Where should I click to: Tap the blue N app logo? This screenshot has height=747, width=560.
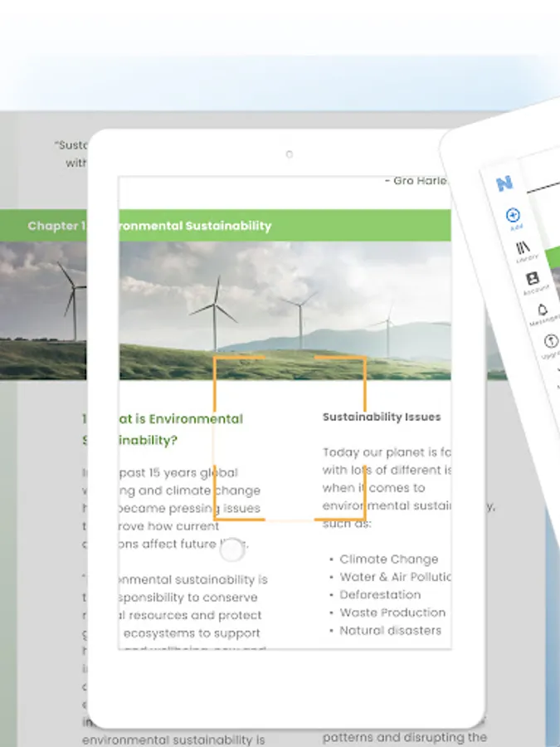[x=504, y=183]
